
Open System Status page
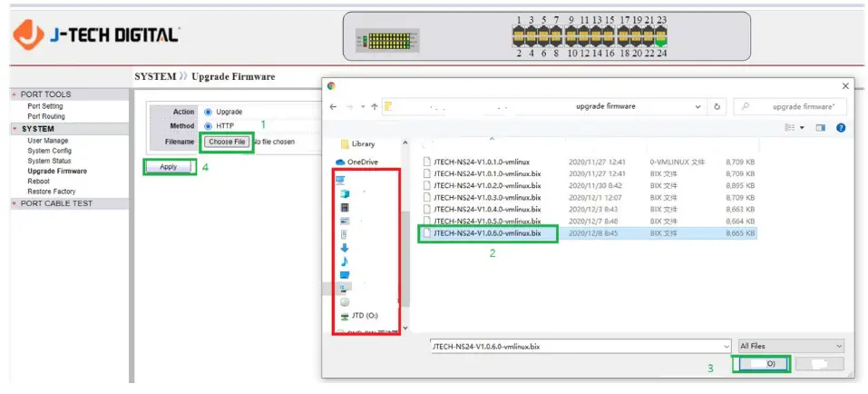pos(49,161)
